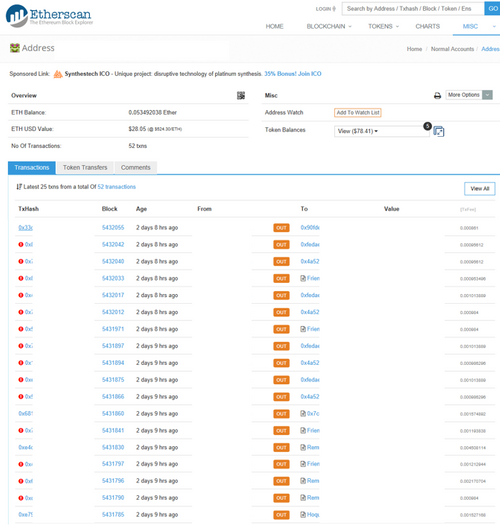This screenshot has height=525, width=500.
Task: Open the TOKENS navigation menu
Action: [x=383, y=26]
